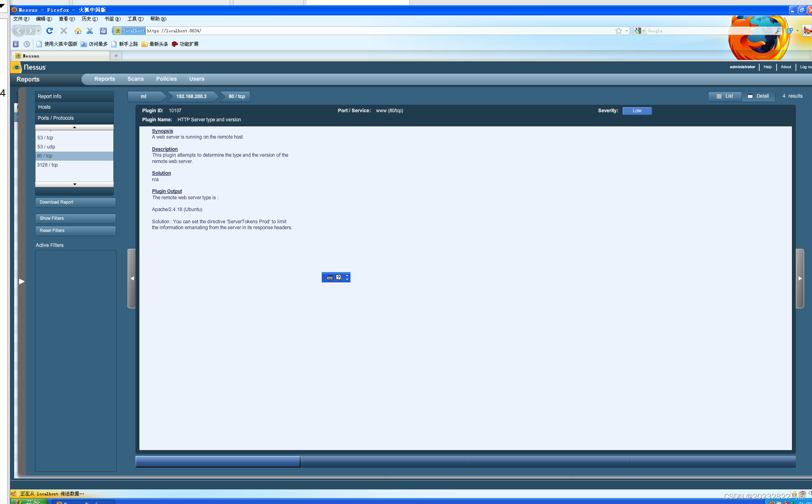This screenshot has height=504, width=812.
Task: Switch to the Reports navigation tab
Action: pyautogui.click(x=105, y=79)
